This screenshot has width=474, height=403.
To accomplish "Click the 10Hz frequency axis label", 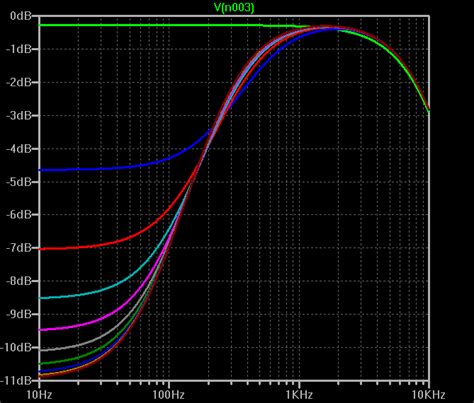I will pos(39,395).
